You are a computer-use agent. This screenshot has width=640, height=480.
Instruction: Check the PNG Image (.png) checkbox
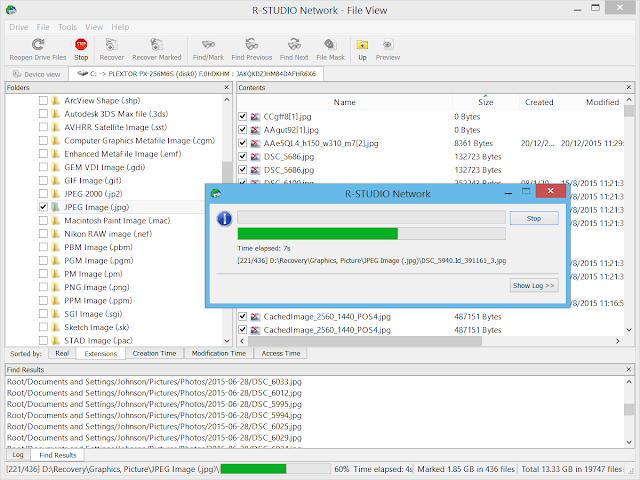coord(43,287)
